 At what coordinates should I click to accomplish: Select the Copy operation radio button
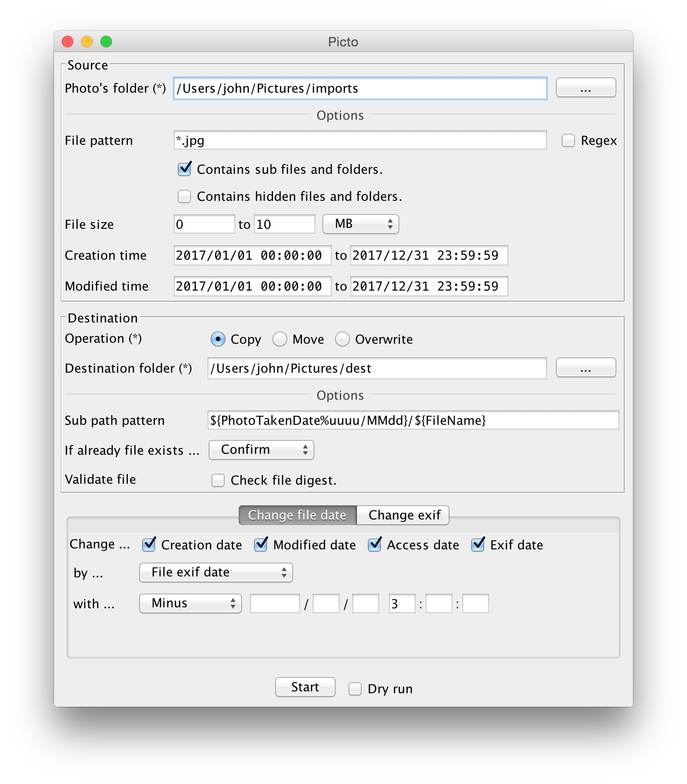click(x=218, y=339)
